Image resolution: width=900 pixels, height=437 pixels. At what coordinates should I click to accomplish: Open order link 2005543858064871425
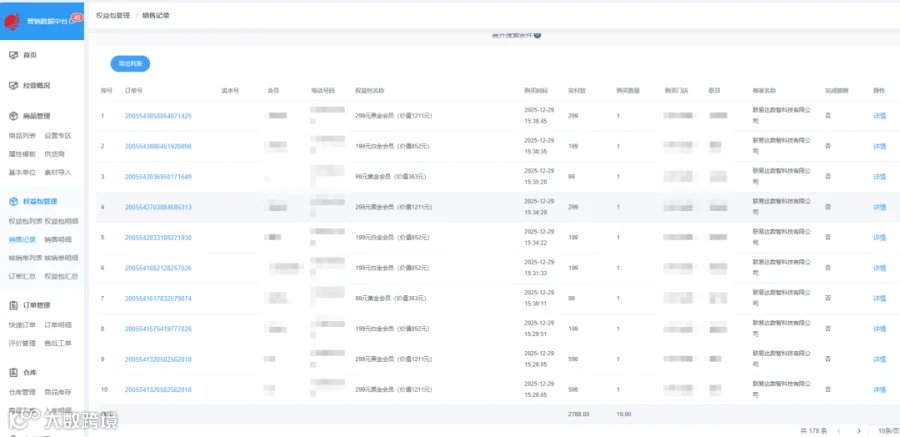tap(158, 116)
